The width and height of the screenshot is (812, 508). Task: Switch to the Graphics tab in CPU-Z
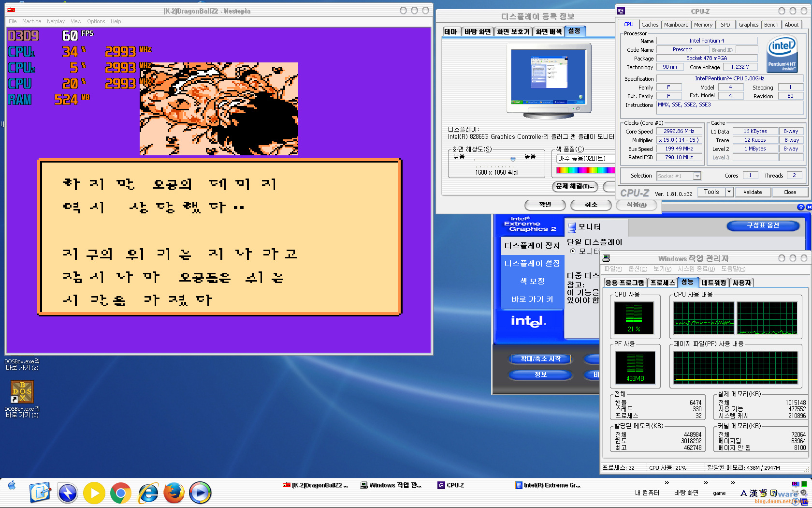pyautogui.click(x=749, y=25)
